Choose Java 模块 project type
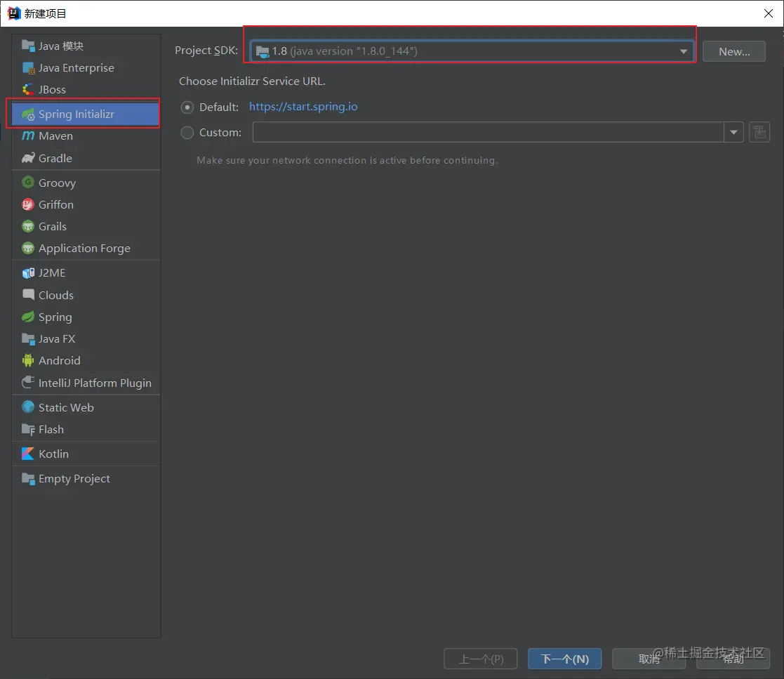The height and width of the screenshot is (679, 784). pos(86,46)
